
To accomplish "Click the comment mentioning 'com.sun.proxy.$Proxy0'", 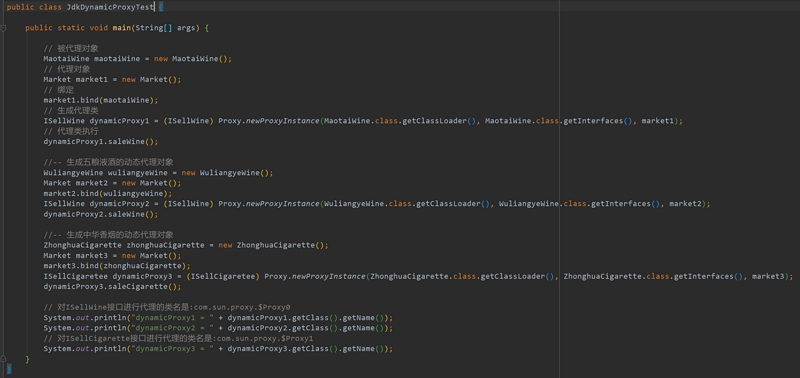I will click(167, 307).
